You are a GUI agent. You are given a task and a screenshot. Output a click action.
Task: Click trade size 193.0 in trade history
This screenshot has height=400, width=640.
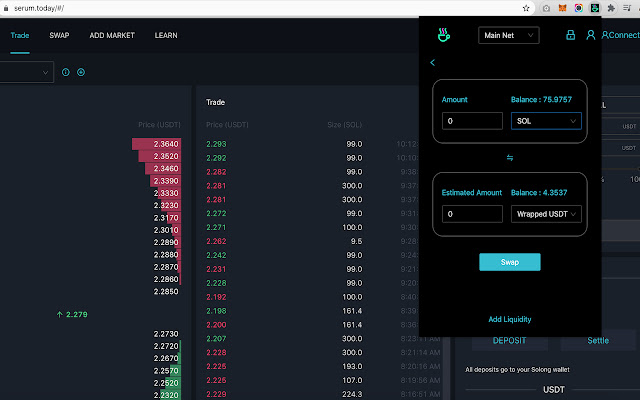pyautogui.click(x=352, y=367)
